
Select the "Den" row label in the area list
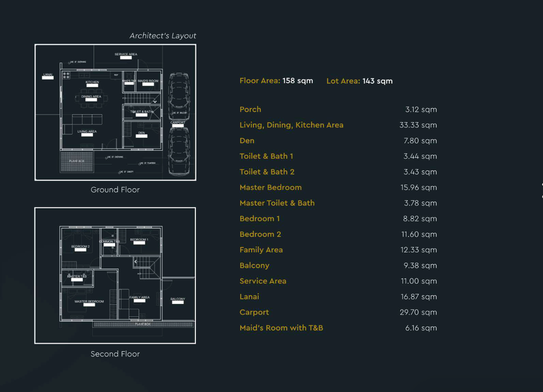[247, 141]
